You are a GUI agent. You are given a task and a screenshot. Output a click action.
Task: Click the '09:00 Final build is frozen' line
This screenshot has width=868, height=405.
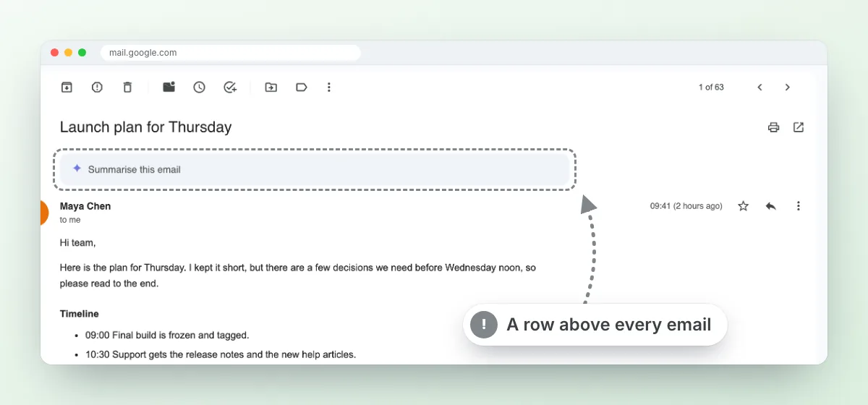(167, 336)
